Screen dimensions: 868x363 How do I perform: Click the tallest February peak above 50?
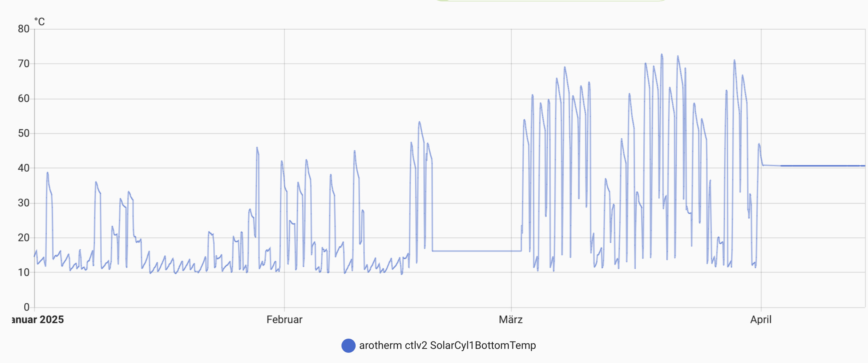click(419, 123)
